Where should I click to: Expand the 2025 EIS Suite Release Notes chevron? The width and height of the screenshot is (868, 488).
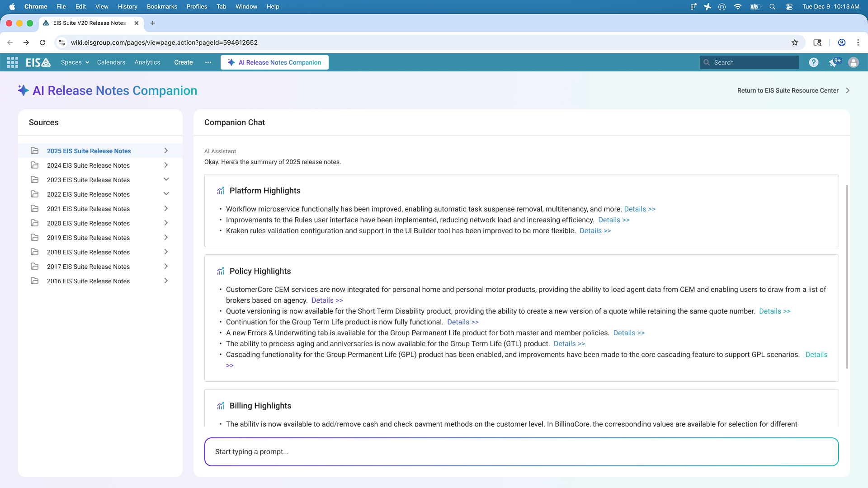pos(166,151)
